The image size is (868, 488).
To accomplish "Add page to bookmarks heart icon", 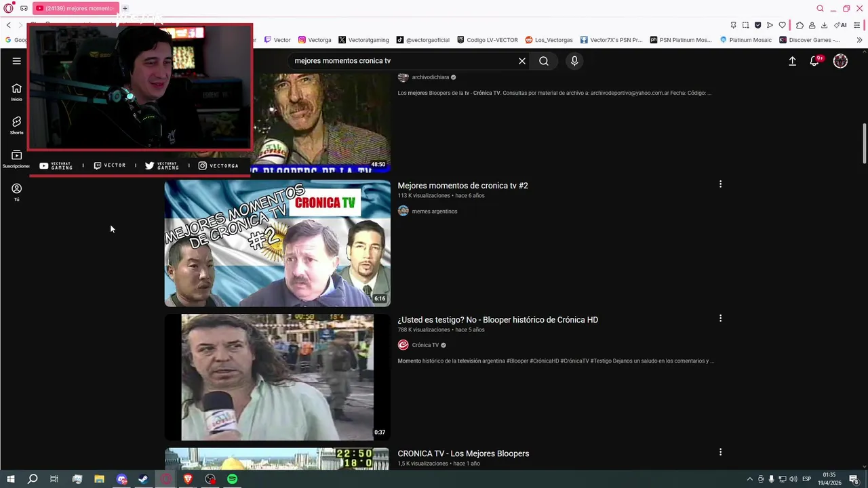I will [782, 25].
